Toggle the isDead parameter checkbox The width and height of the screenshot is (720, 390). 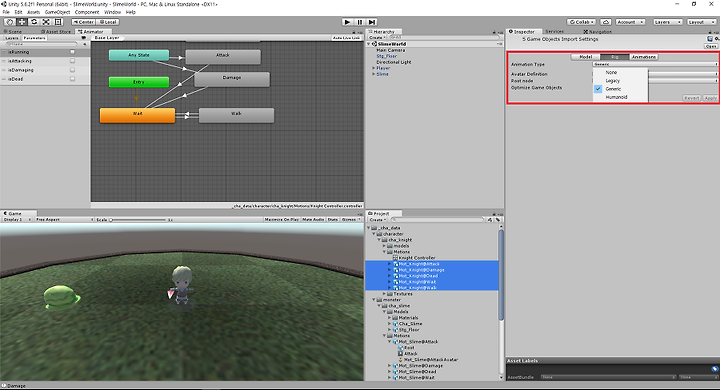pyautogui.click(x=72, y=79)
